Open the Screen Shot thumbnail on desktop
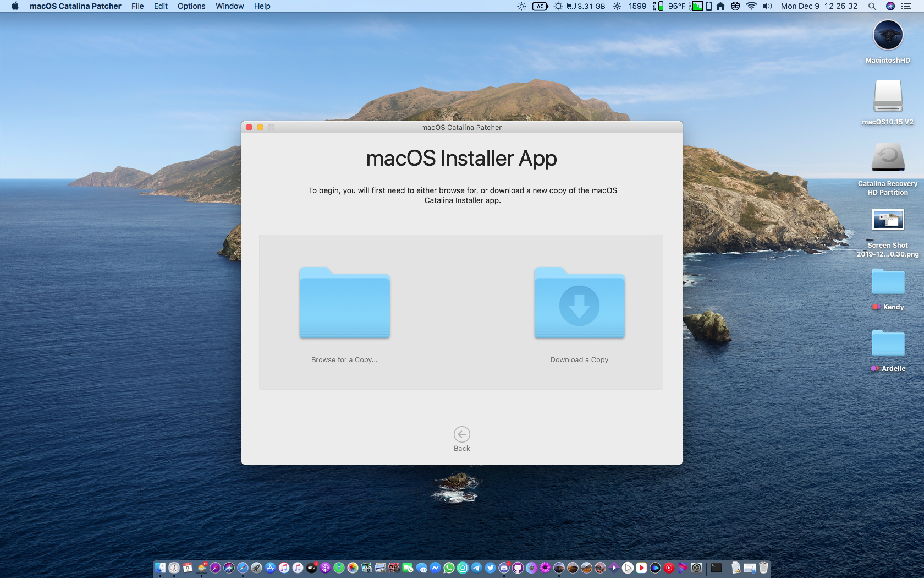 coord(887,219)
